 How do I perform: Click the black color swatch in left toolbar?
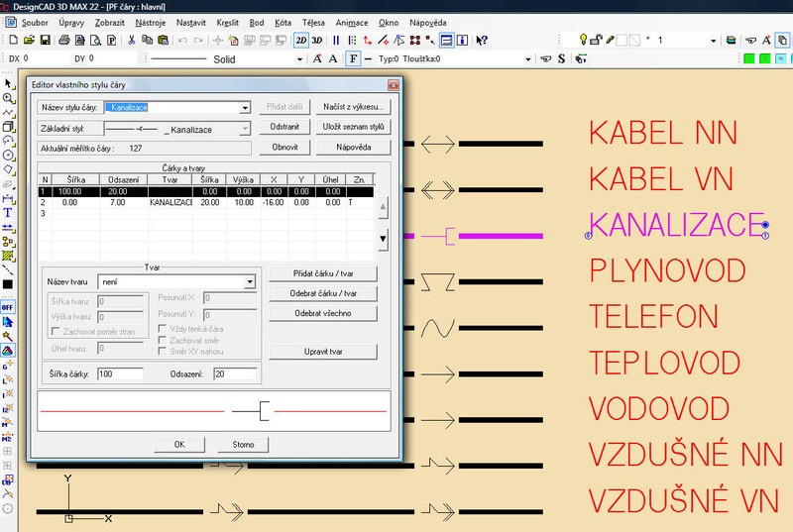(x=8, y=283)
